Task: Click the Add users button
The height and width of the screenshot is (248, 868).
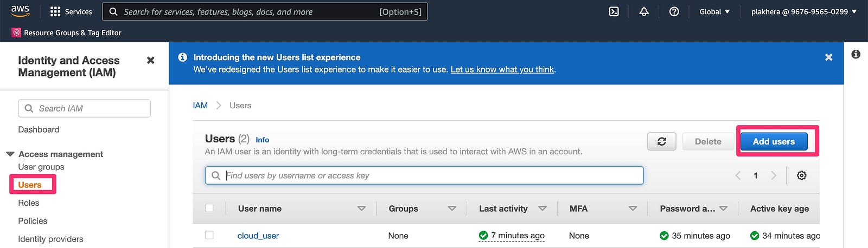Action: (774, 141)
